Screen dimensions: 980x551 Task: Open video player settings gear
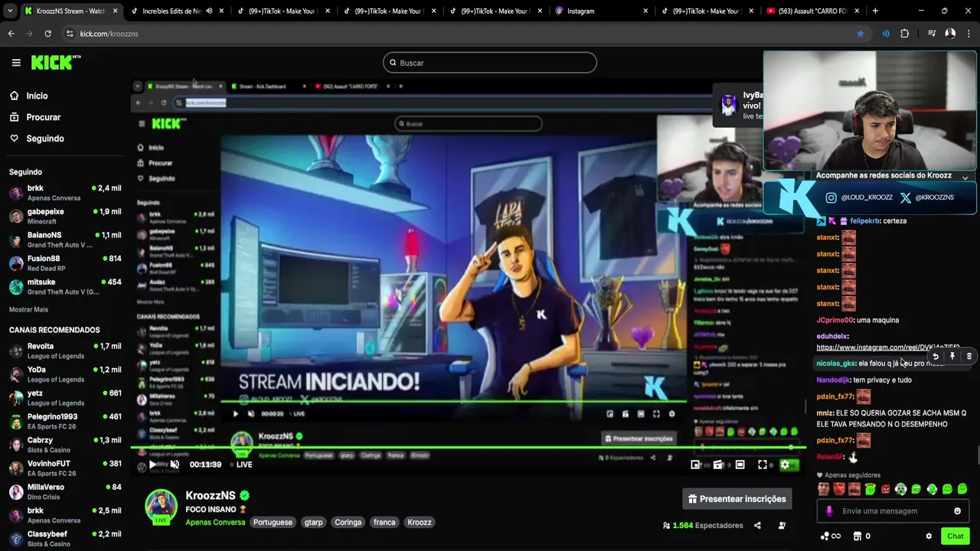point(784,465)
